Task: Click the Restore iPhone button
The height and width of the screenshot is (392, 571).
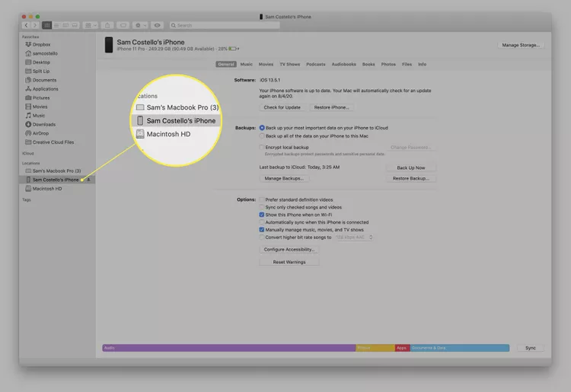Action: coord(331,107)
